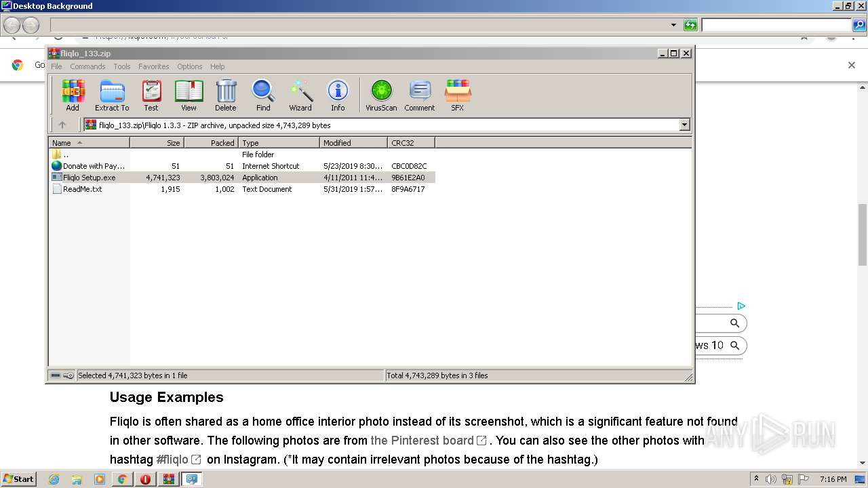Click the 'Total 4,743,289 bytes in 3 files' status text
The image size is (868, 488).
437,375
